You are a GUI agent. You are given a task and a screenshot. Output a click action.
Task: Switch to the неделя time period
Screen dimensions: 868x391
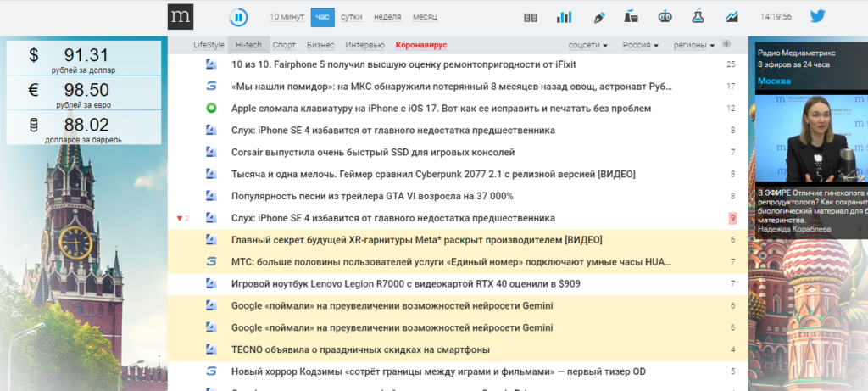(x=387, y=17)
